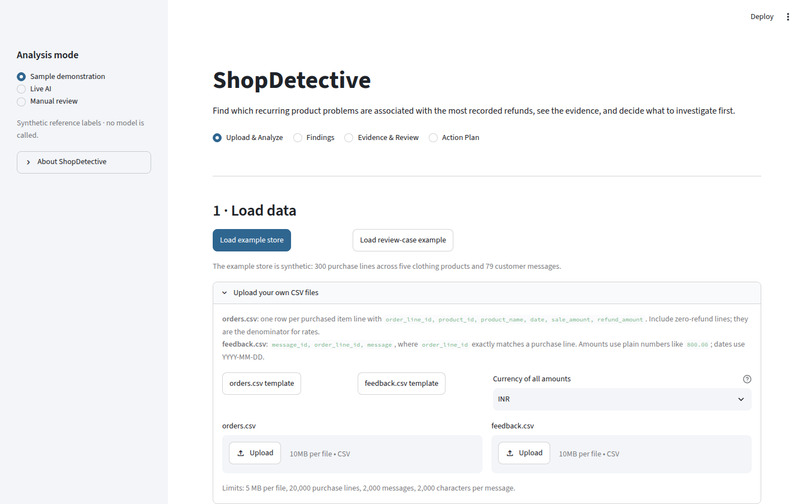806x504 pixels.
Task: Click the 'Currency of all amounts' label
Action: click(x=532, y=379)
